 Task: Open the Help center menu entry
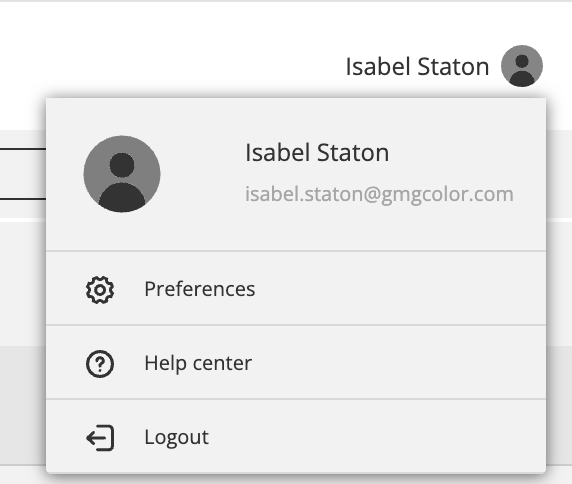click(x=296, y=362)
